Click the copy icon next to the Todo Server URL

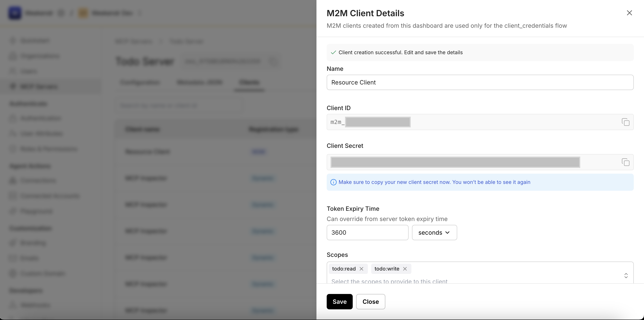coord(273,61)
